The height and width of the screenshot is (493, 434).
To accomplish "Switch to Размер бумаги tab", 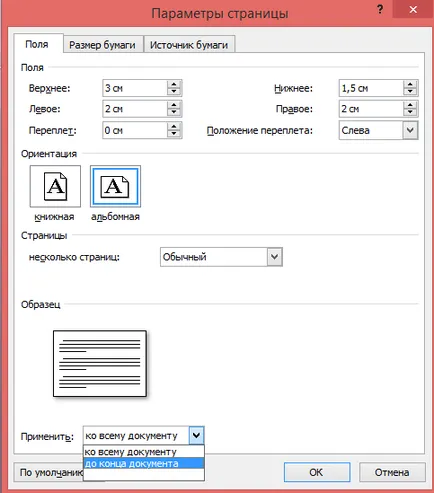I will (102, 45).
